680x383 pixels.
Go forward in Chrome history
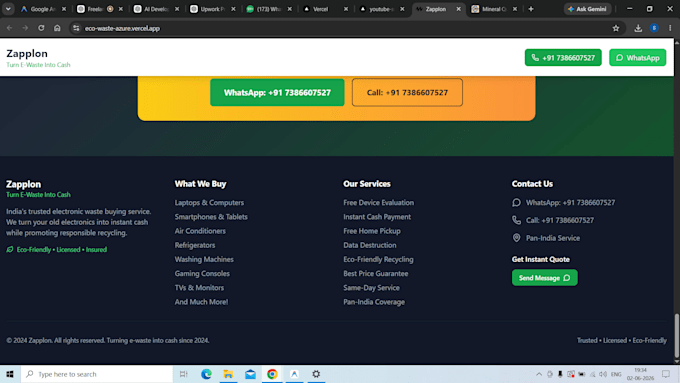25,28
